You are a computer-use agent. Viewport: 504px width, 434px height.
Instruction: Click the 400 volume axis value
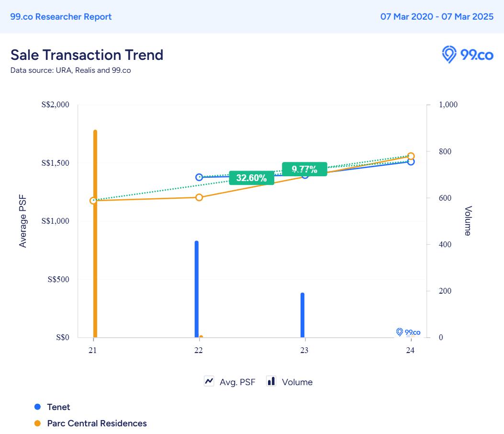[x=445, y=244]
